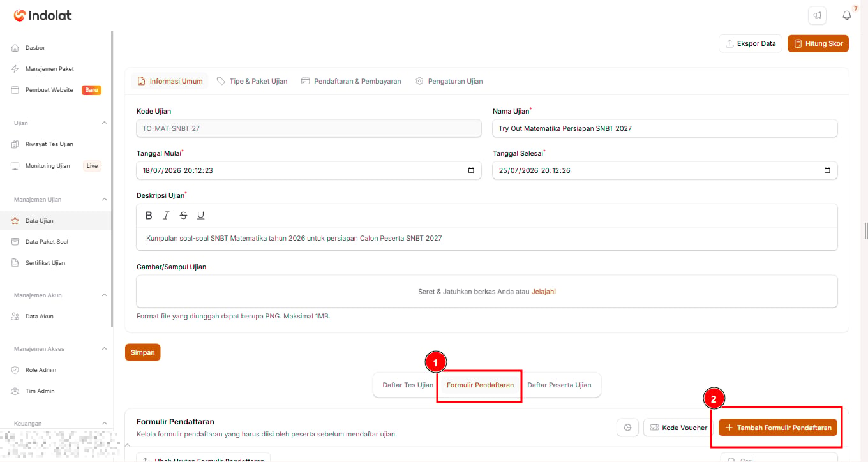Click the cover image drop zone
Screen dimensions: 868x462
pyautogui.click(x=487, y=292)
